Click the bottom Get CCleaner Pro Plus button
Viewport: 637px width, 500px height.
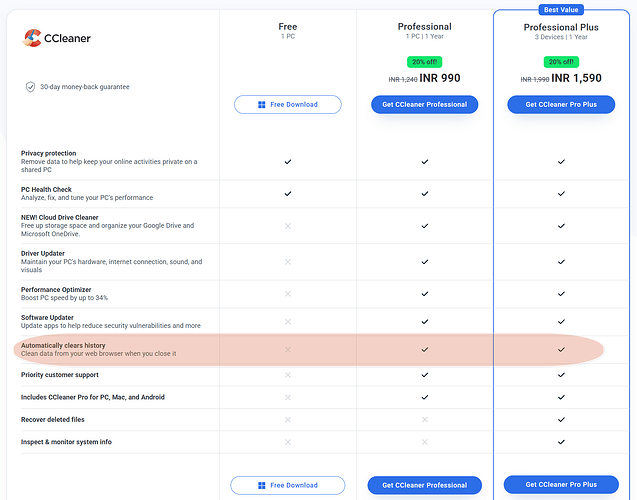[561, 485]
